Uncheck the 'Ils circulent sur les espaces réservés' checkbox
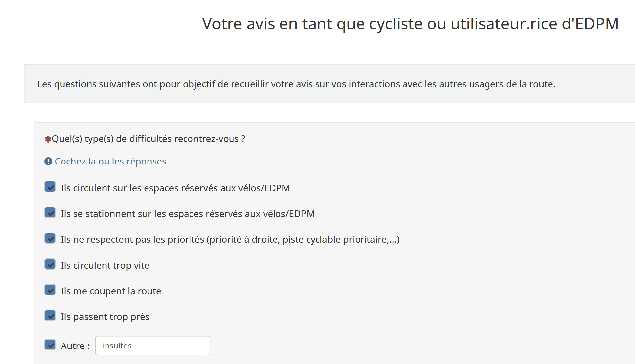635x364 pixels. [x=50, y=187]
